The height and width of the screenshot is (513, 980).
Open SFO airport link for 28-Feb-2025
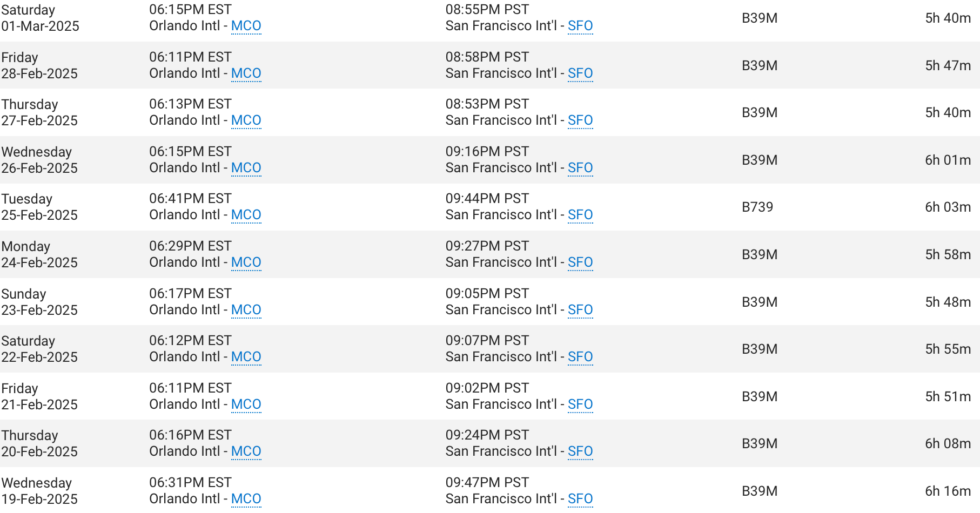580,73
